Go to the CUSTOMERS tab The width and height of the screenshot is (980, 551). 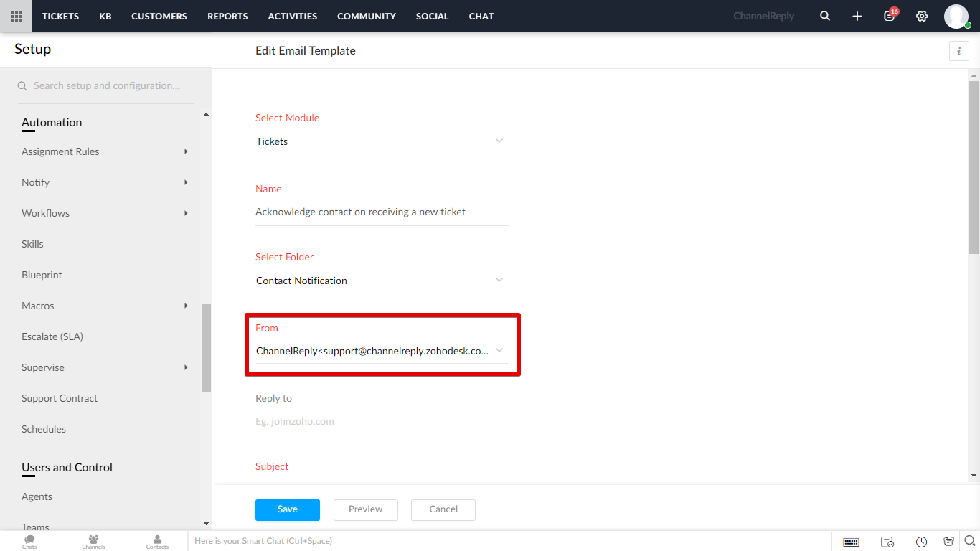click(159, 16)
